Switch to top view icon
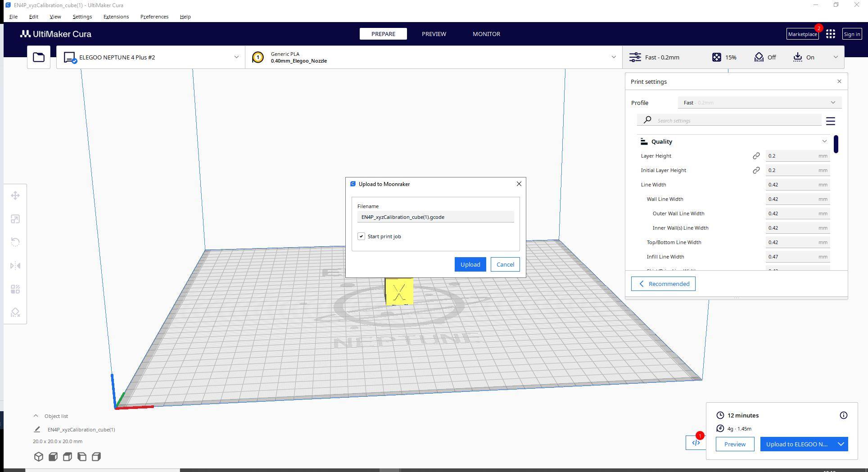This screenshot has width=868, height=472. click(68, 457)
